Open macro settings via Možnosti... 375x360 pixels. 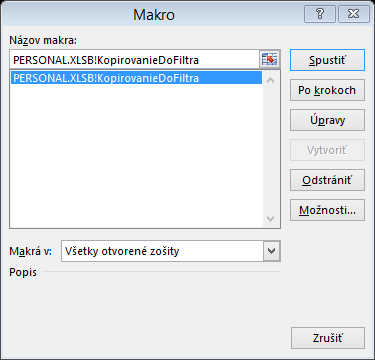click(x=327, y=210)
